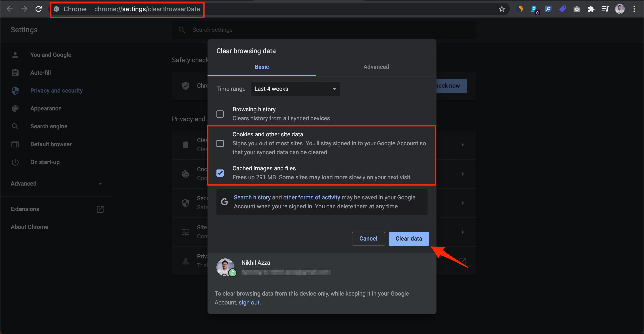Image resolution: width=644 pixels, height=334 pixels.
Task: Open Chrome's three-dot menu
Action: [x=634, y=9]
